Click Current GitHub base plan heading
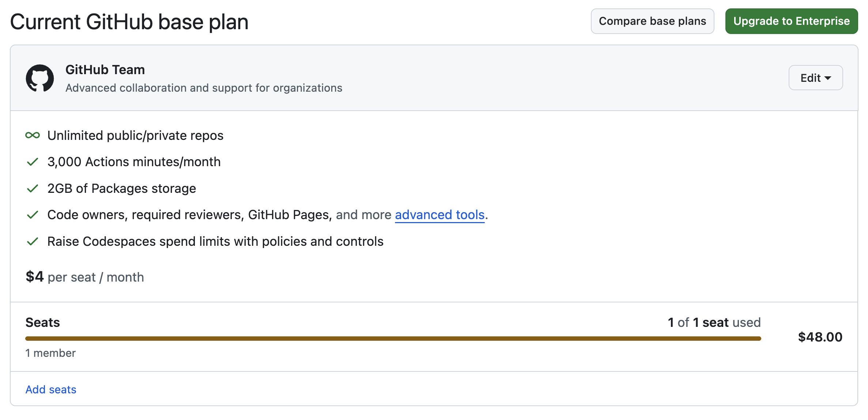868x420 pixels. click(x=129, y=22)
